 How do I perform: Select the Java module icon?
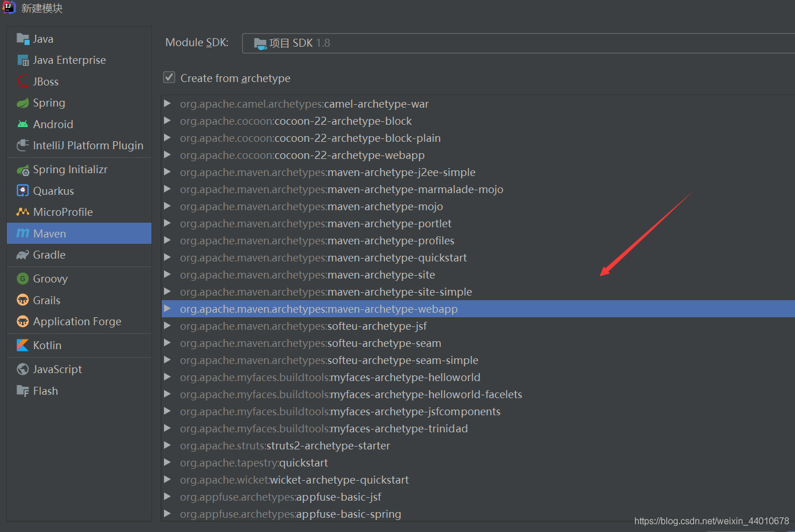(x=23, y=39)
